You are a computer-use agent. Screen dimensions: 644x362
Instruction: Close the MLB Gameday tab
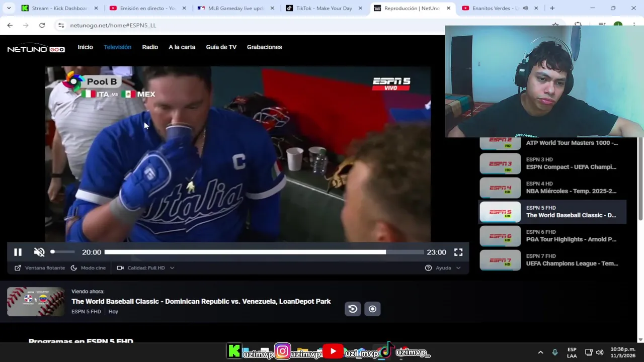tap(272, 8)
